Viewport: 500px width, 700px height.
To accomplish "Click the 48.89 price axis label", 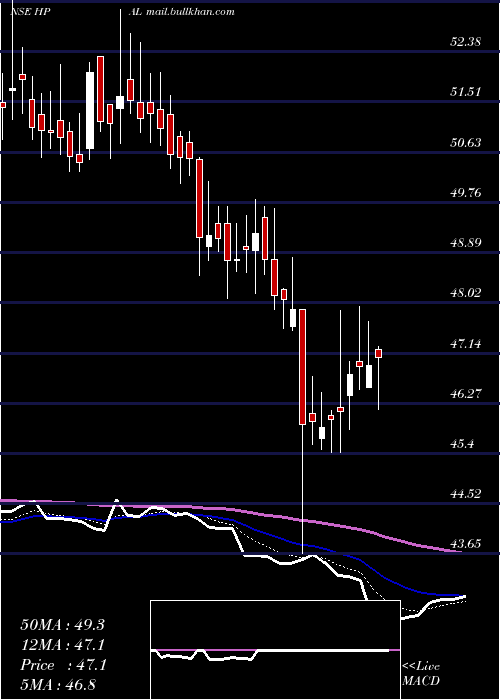I will [x=465, y=243].
